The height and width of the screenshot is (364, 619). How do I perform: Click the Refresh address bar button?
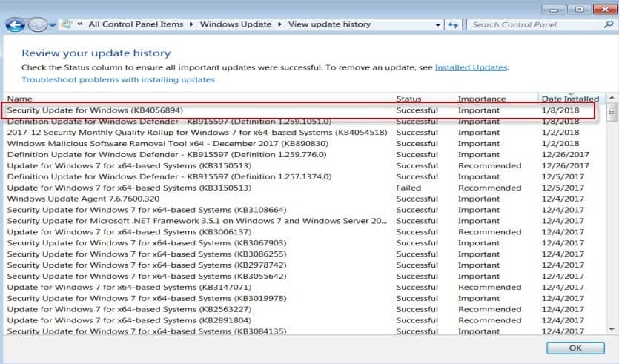pyautogui.click(x=453, y=25)
